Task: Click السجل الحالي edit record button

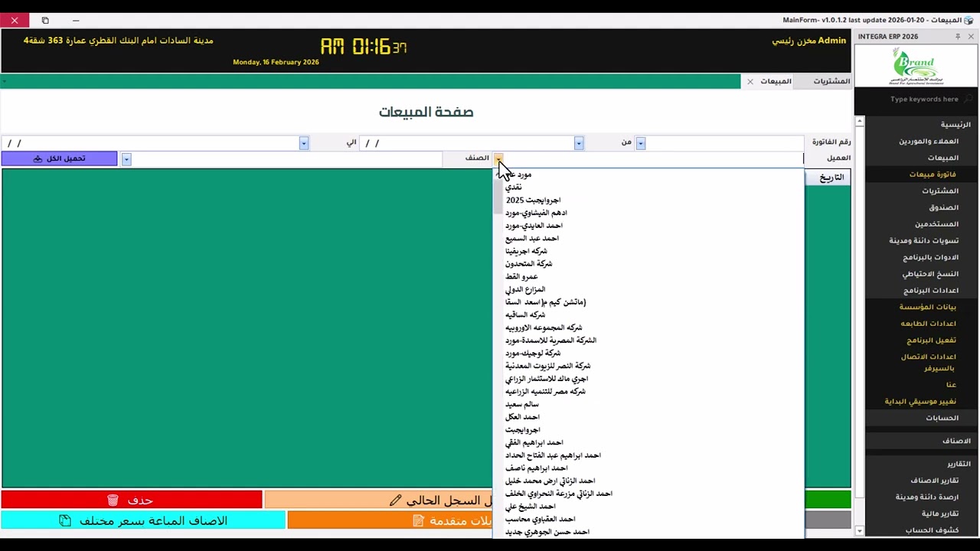Action: click(380, 500)
